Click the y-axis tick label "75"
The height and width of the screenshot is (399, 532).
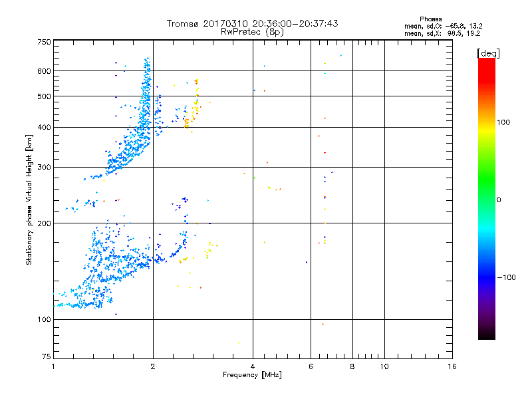coord(47,356)
